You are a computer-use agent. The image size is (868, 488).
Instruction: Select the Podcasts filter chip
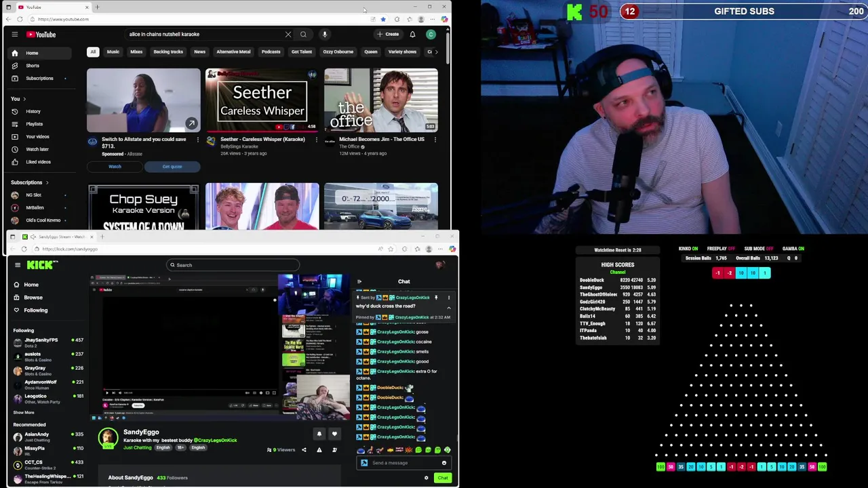[271, 52]
